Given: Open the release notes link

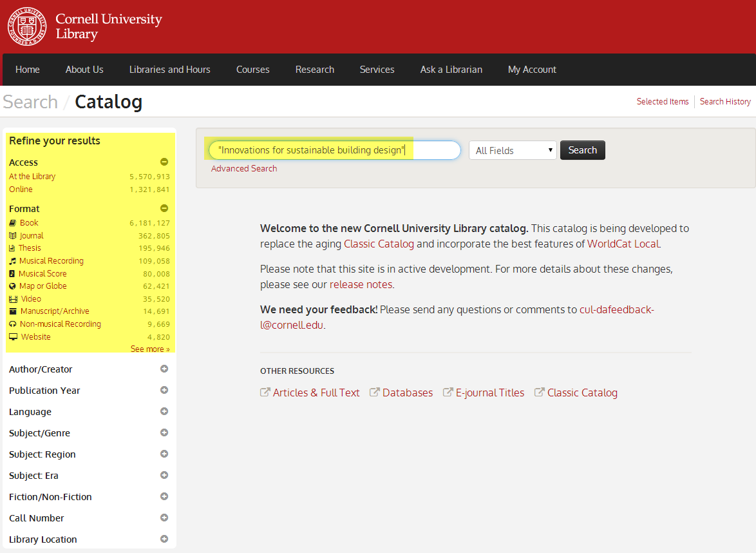Looking at the screenshot, I should 361,284.
